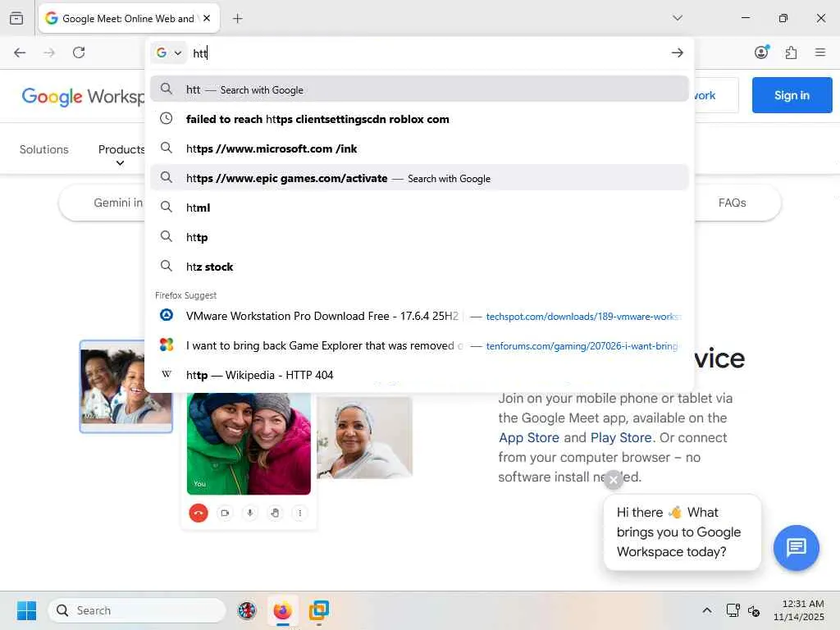840x630 pixels.
Task: Click the Forward navigation arrow
Action: click(x=49, y=52)
